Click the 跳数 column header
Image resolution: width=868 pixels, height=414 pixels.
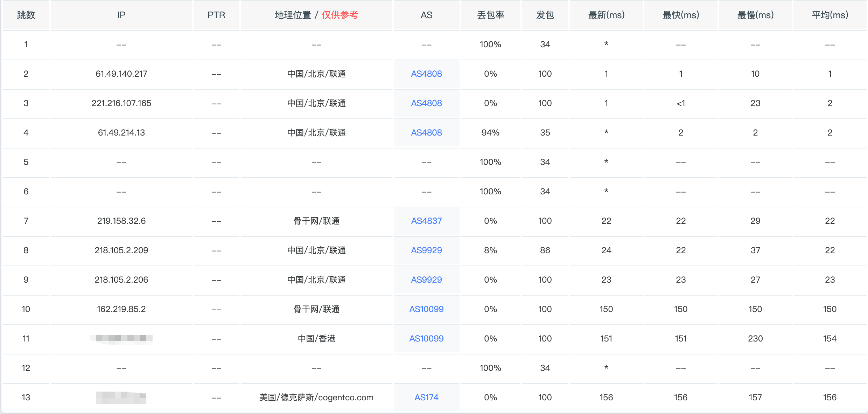point(26,15)
